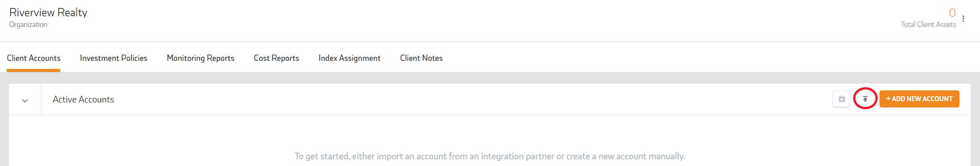This screenshot has width=980, height=166.
Task: View the Client Notes tab
Action: 421,58
